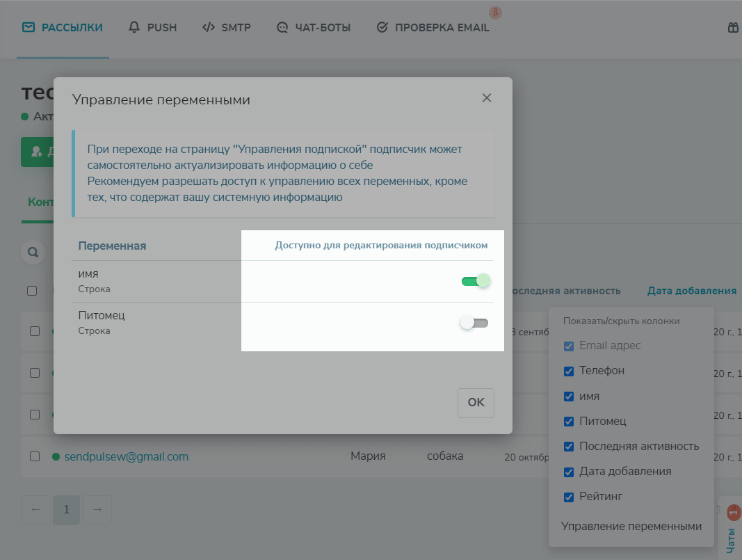Sort by Дата добавления column
This screenshot has width=742, height=560.
(x=691, y=291)
